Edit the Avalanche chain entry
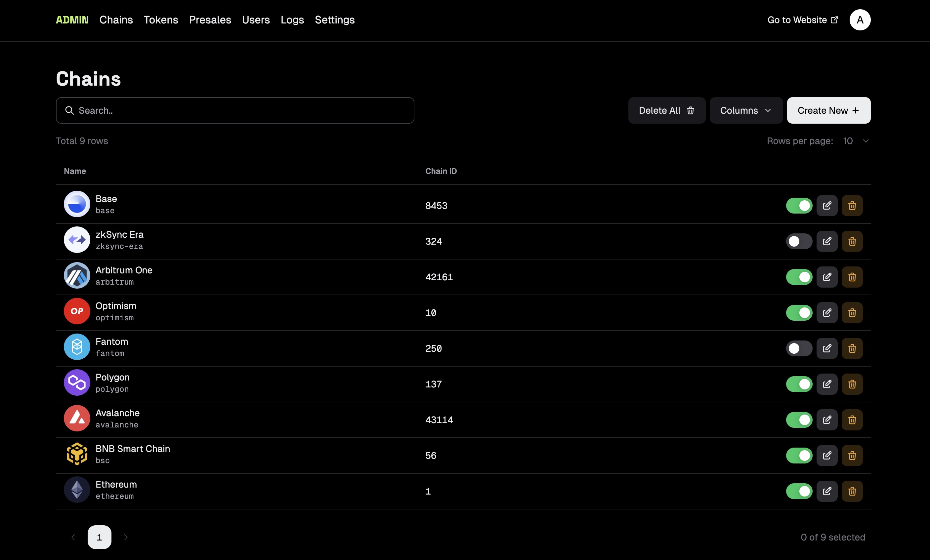Screen dimensions: 930x560 [826, 420]
